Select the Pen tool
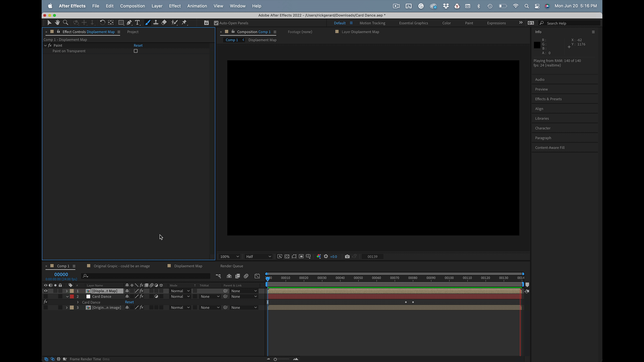This screenshot has height=362, width=644. point(129,22)
